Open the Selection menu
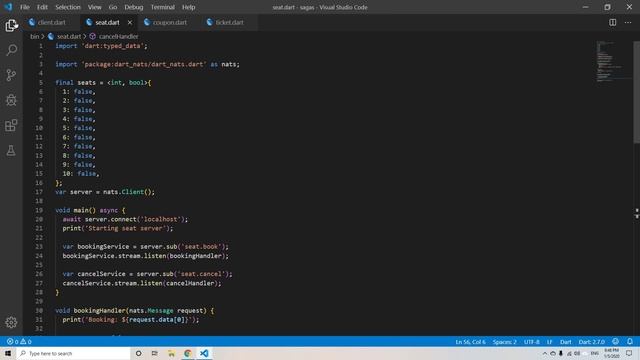Screen dimensions: 640x360 click(x=68, y=7)
